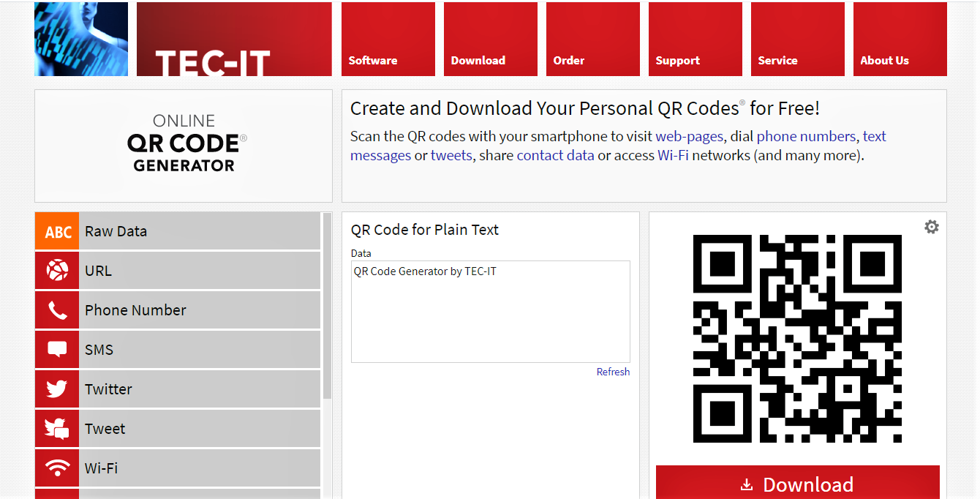Focus the Data text area
This screenshot has width=980, height=499.
pyautogui.click(x=491, y=312)
